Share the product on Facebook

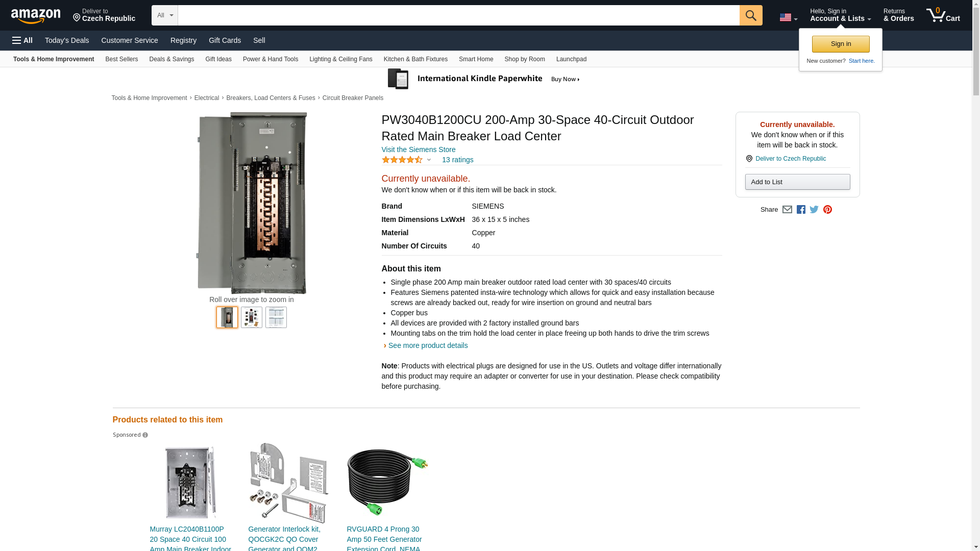click(801, 210)
